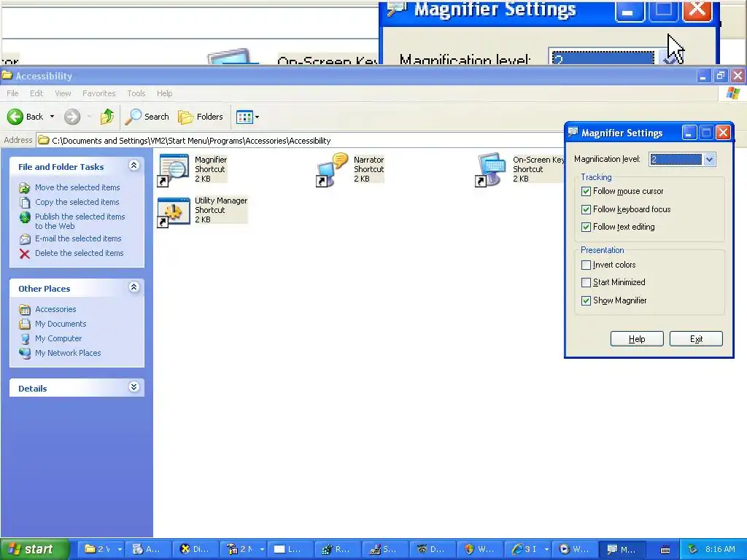This screenshot has width=747, height=560.
Task: Click the red X delete icon
Action: 25,254
